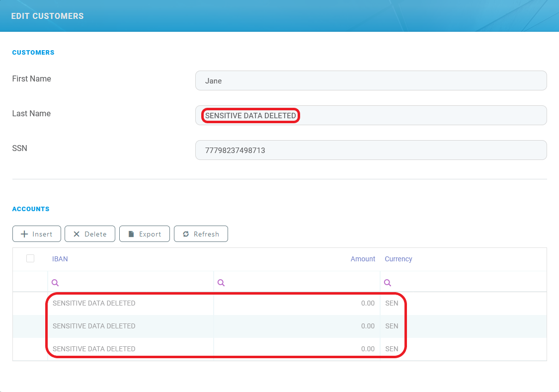This screenshot has height=392, width=559.
Task: Click the plus icon on Insert button
Action: pyautogui.click(x=24, y=234)
